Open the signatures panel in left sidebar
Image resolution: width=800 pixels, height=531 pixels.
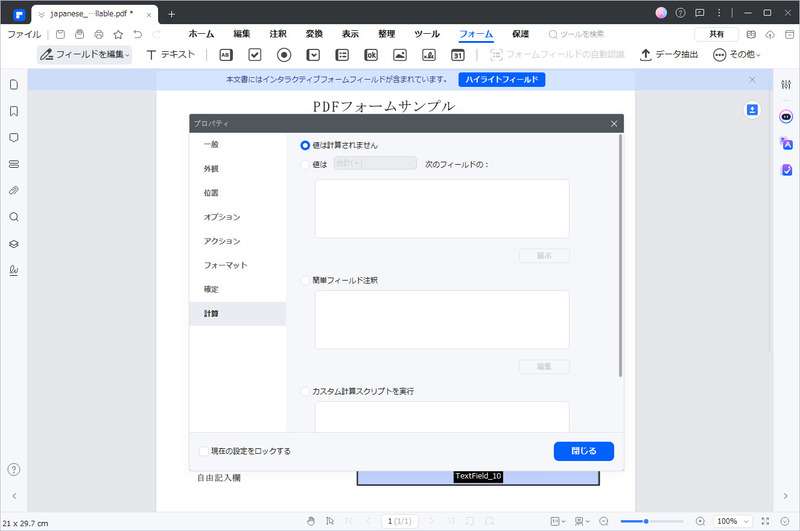(14, 270)
